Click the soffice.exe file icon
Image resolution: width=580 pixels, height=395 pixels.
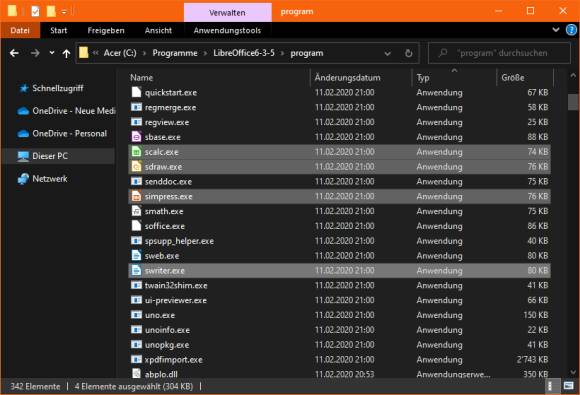tap(136, 226)
